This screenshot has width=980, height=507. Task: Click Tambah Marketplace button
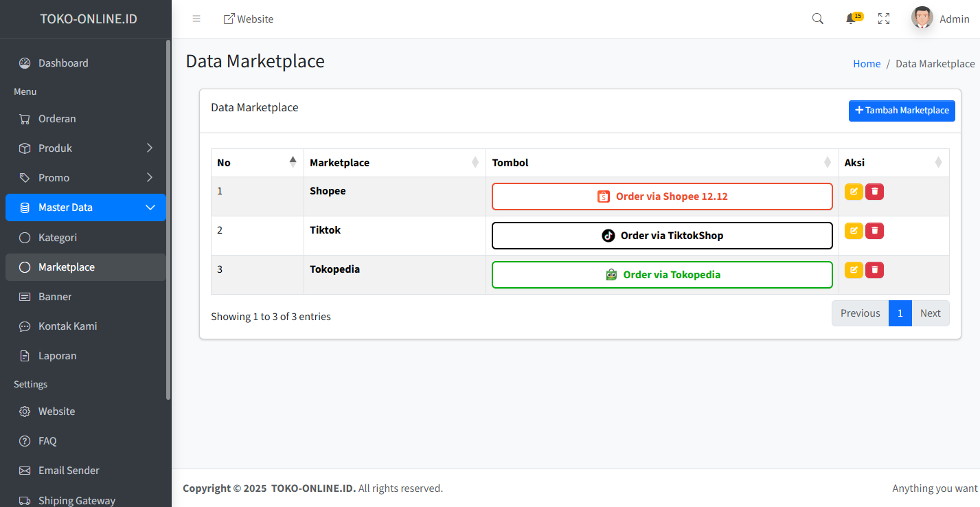point(902,111)
